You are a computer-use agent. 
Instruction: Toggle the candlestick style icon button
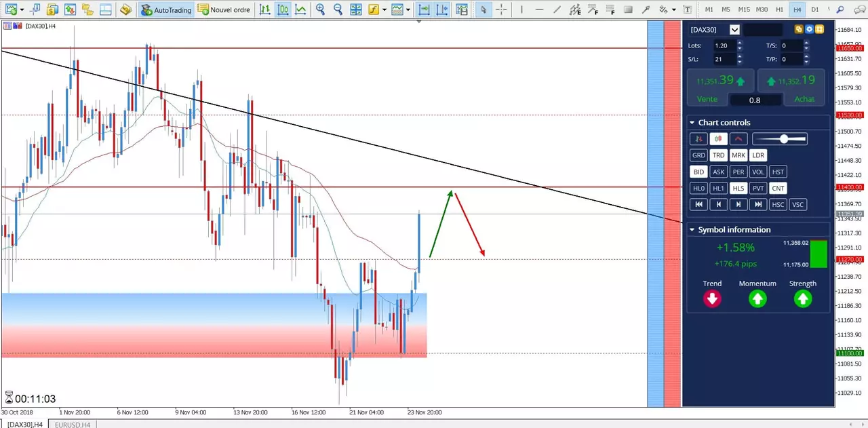[718, 138]
